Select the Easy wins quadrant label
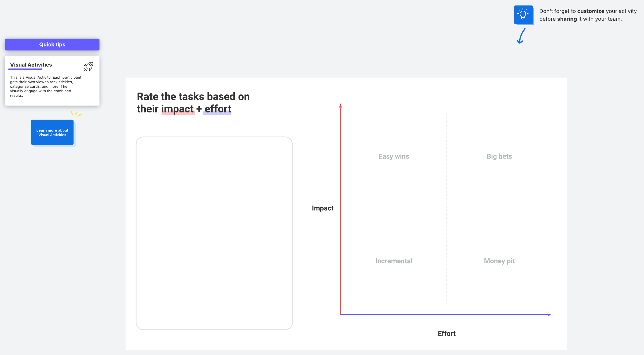Image resolution: width=644 pixels, height=355 pixels. pyautogui.click(x=394, y=156)
